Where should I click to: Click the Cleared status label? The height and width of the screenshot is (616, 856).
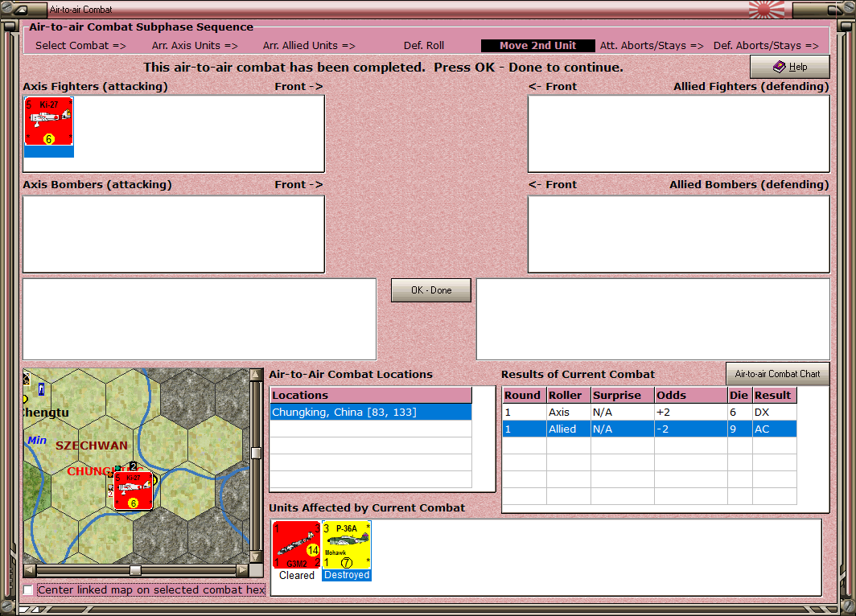[x=296, y=575]
